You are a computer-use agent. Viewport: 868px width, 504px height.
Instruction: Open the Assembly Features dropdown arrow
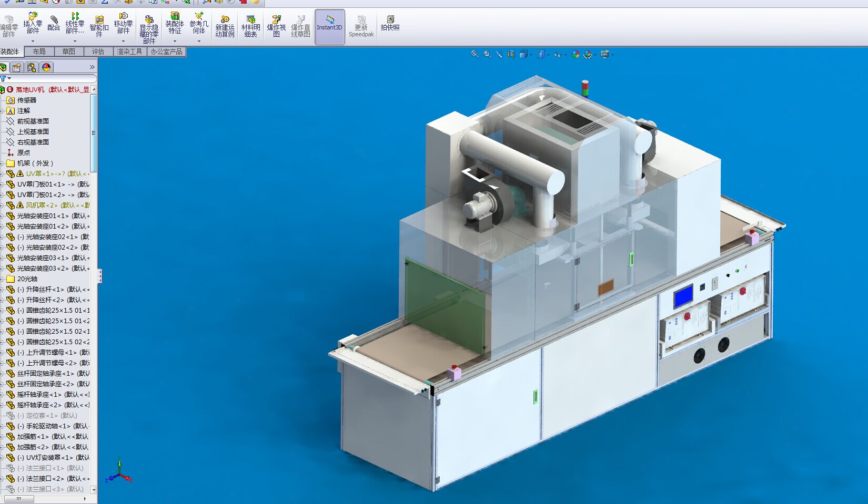tap(175, 41)
